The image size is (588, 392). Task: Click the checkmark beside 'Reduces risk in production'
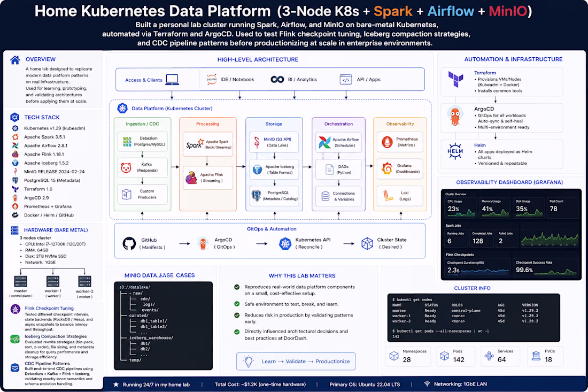pos(237,315)
